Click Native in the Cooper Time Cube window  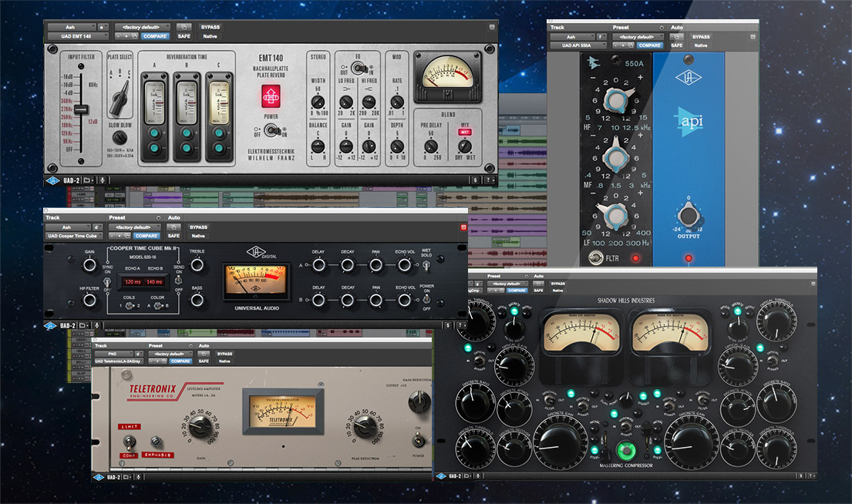[x=198, y=236]
